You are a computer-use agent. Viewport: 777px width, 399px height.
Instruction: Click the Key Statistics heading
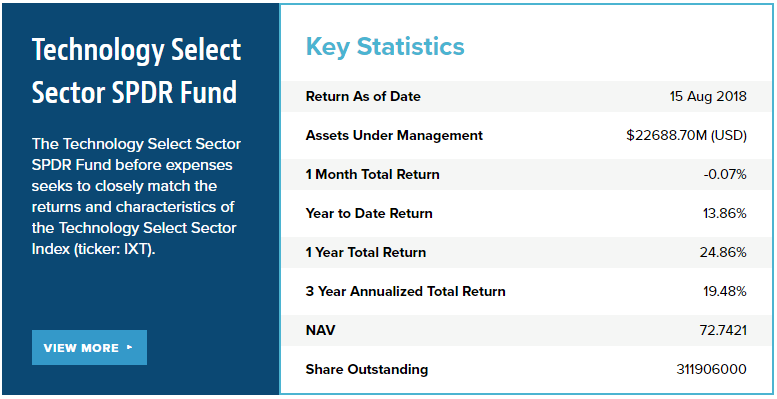pyautogui.click(x=385, y=47)
